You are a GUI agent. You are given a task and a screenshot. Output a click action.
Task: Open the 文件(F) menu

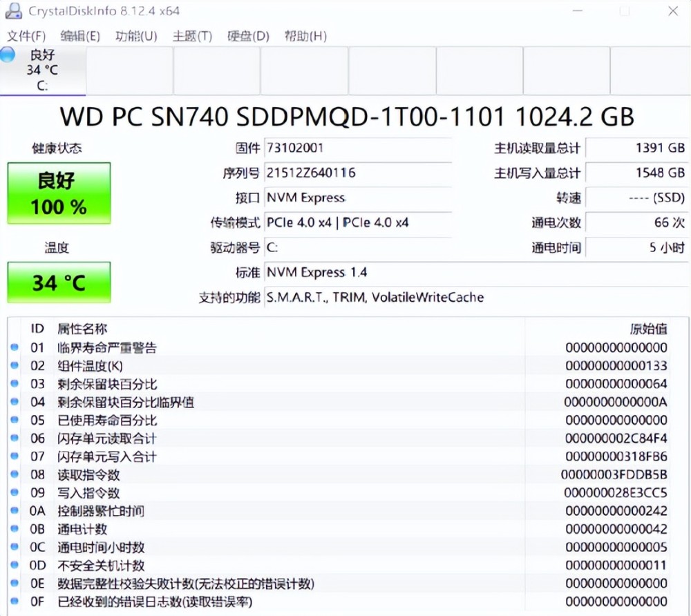coord(26,36)
